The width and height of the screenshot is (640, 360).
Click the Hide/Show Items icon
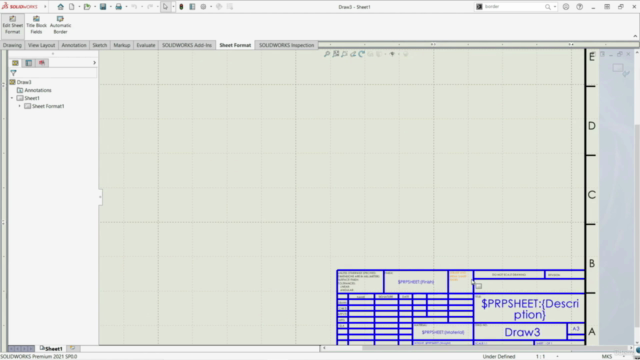click(x=392, y=54)
